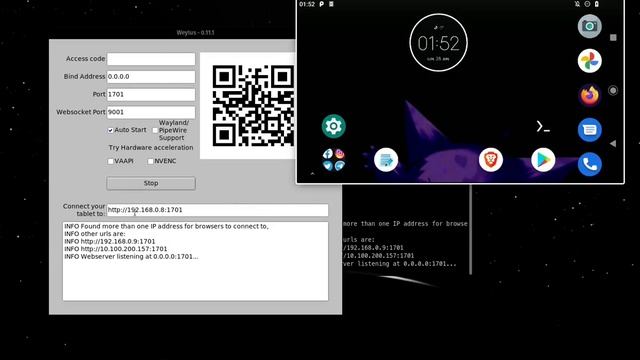This screenshot has height=360, width=640.
Task: Launch the Brave browser icon
Action: (491, 160)
